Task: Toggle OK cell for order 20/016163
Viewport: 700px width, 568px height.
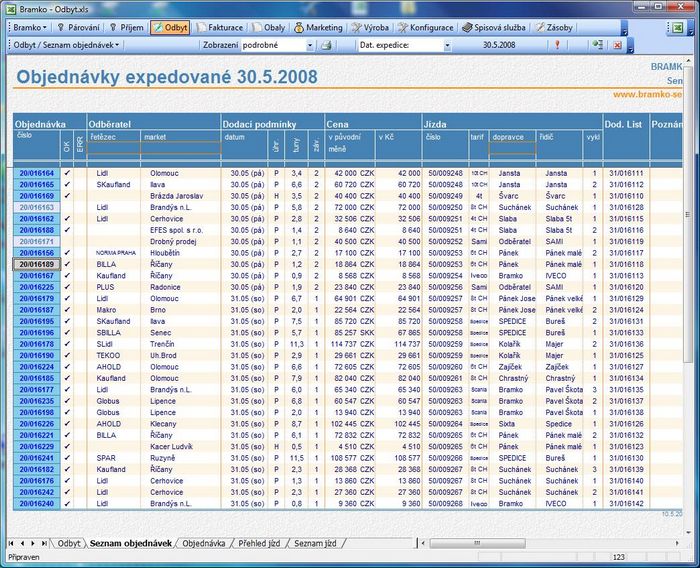Action: (67, 207)
